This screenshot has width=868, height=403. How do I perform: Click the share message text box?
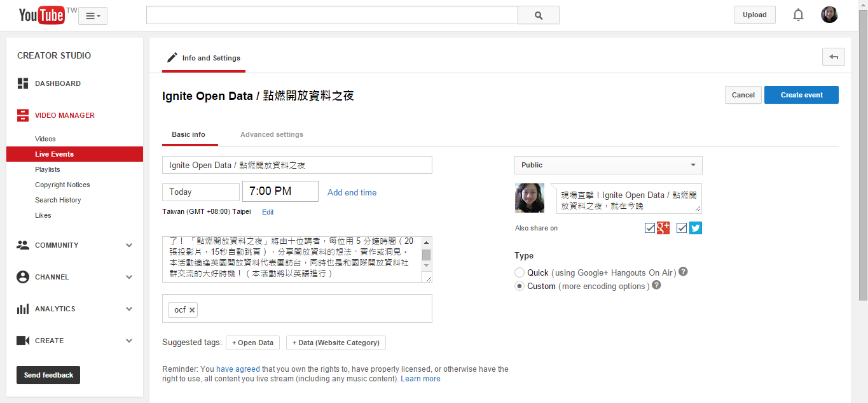629,199
